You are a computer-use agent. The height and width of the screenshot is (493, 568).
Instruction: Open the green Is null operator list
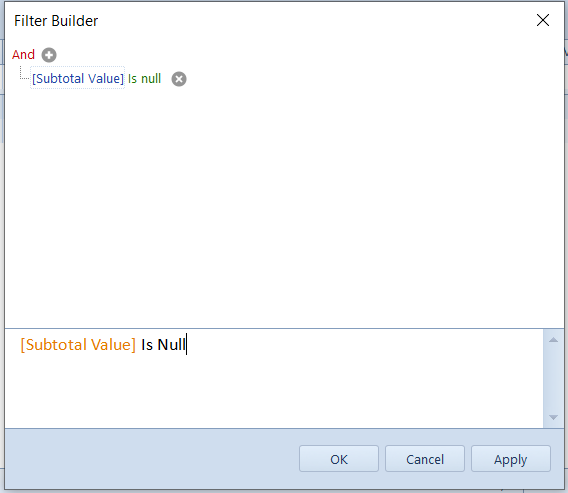pyautogui.click(x=145, y=79)
